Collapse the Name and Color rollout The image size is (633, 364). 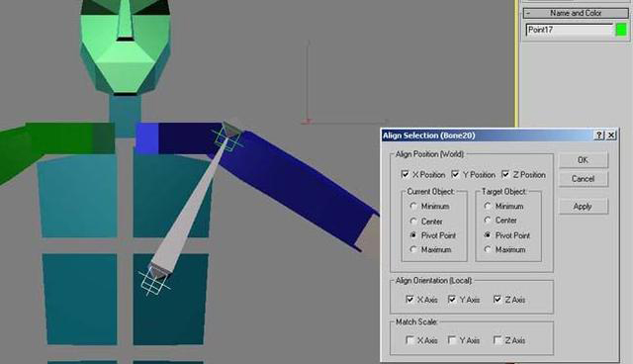click(x=576, y=13)
